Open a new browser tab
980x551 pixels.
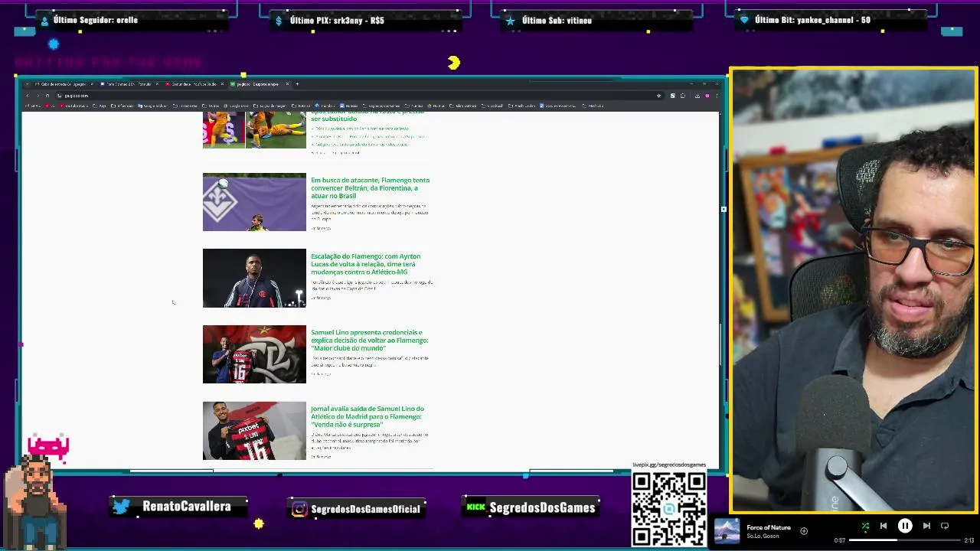click(297, 84)
